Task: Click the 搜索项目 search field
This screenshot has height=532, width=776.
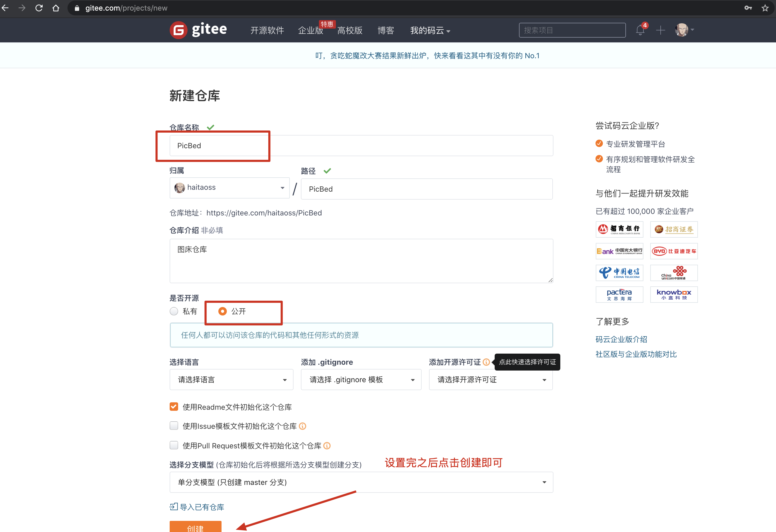Action: click(572, 30)
